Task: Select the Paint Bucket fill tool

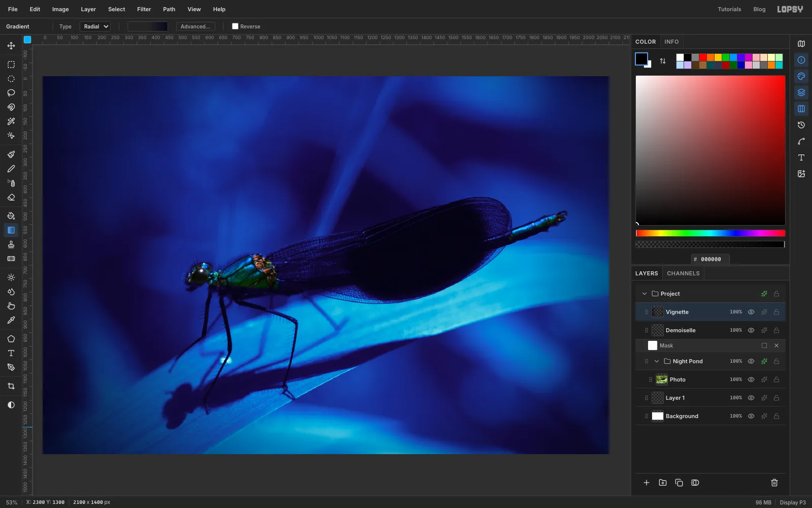Action: click(x=11, y=216)
